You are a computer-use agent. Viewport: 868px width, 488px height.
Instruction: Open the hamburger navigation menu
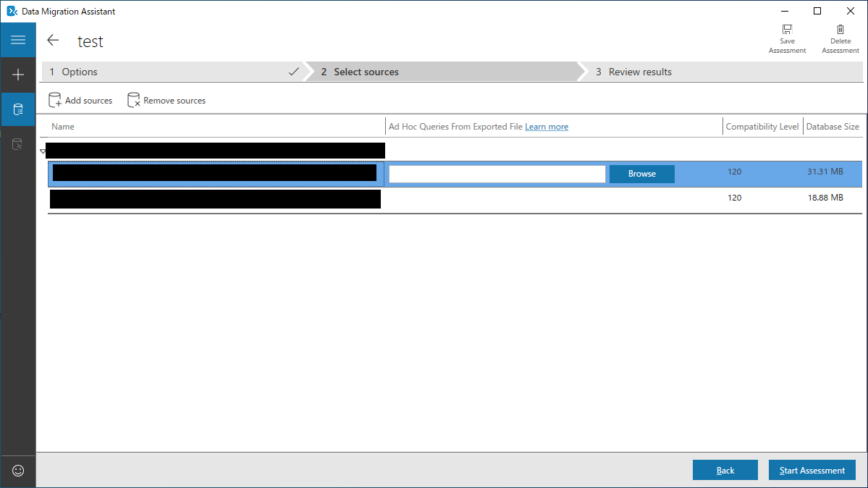pos(17,40)
